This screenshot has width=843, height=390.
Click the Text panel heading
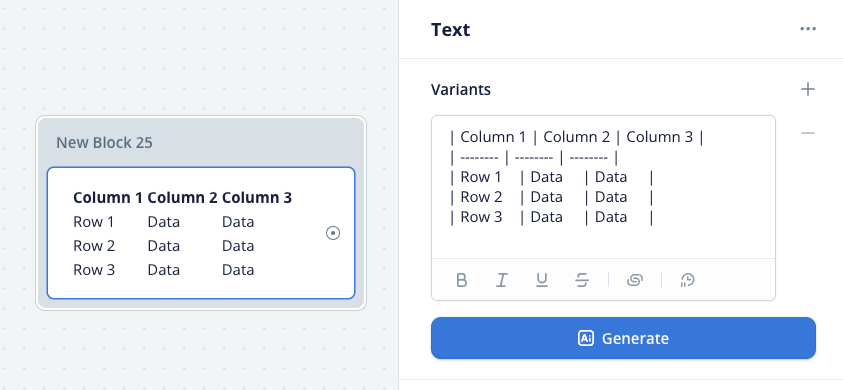pos(450,30)
